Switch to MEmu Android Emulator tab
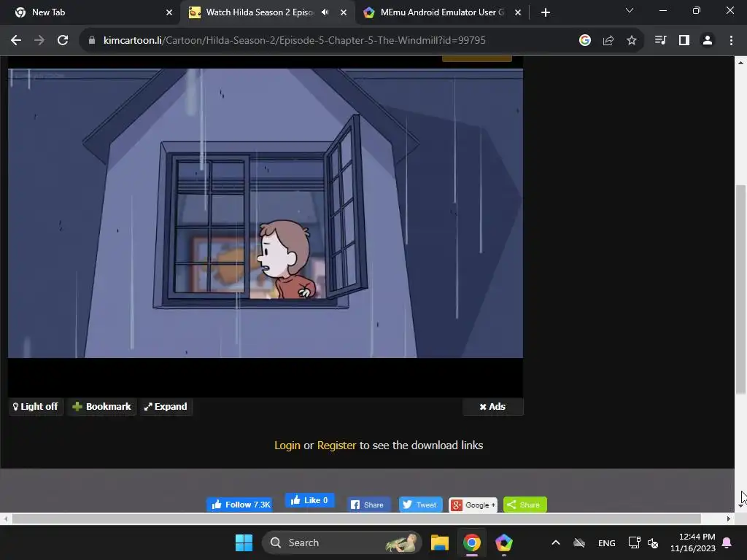 point(441,12)
